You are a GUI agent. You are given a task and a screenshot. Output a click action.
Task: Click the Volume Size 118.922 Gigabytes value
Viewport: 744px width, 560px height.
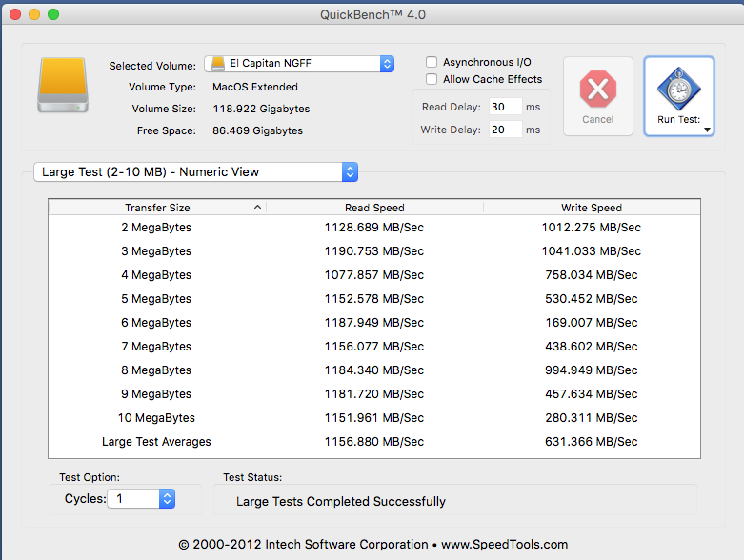(x=261, y=109)
